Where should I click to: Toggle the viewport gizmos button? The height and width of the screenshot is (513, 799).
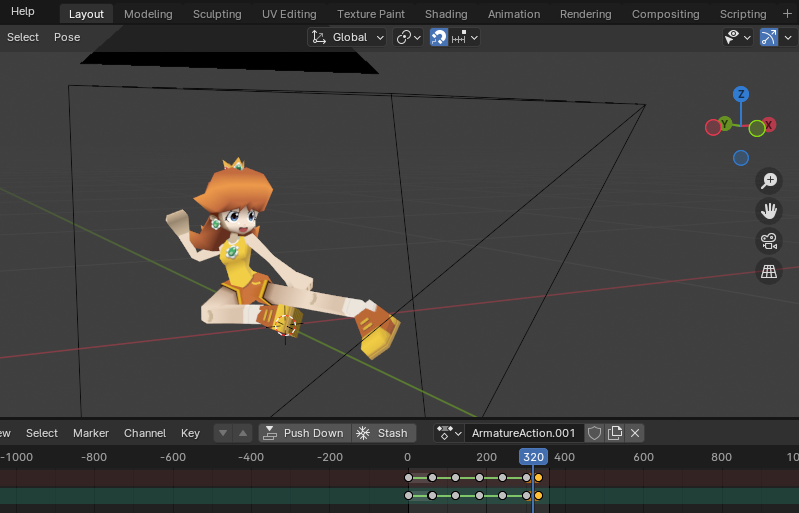(x=769, y=37)
